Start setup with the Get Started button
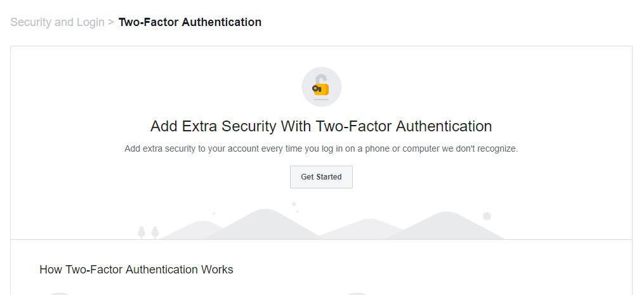 tap(321, 177)
